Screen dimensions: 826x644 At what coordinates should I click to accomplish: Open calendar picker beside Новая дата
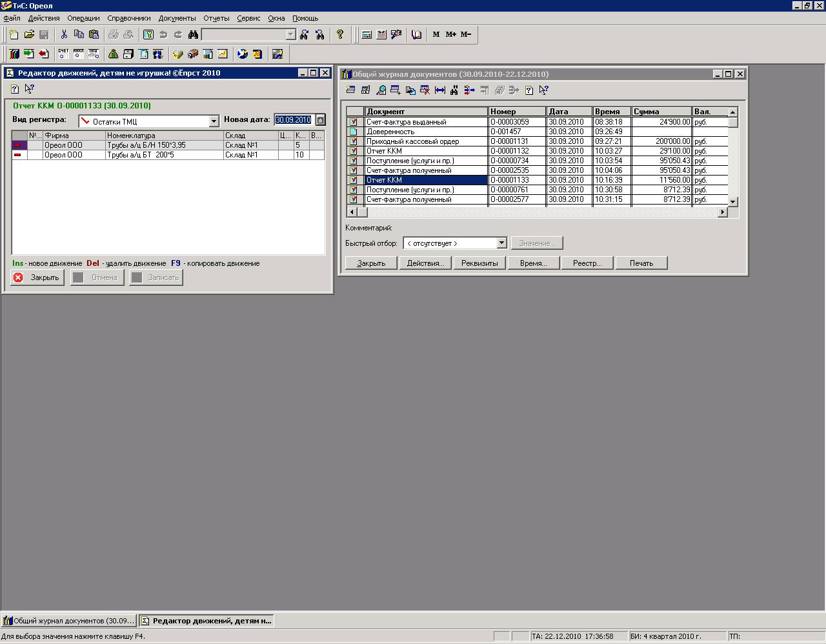[321, 120]
